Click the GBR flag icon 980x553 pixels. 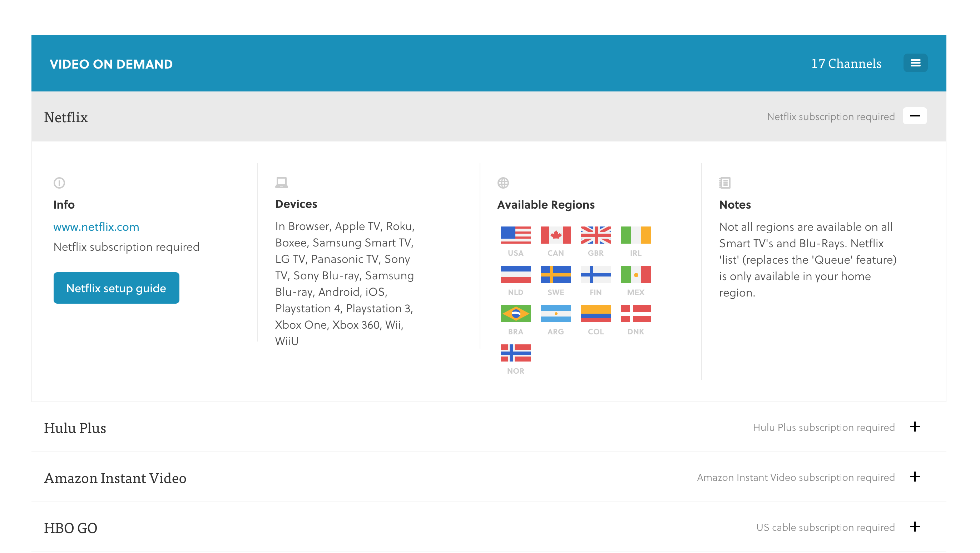coord(595,235)
